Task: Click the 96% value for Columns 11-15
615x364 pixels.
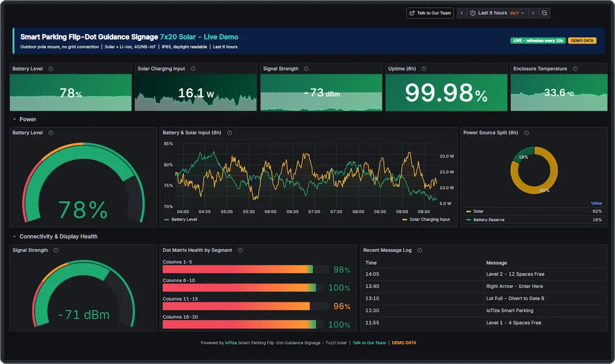Action: (342, 307)
